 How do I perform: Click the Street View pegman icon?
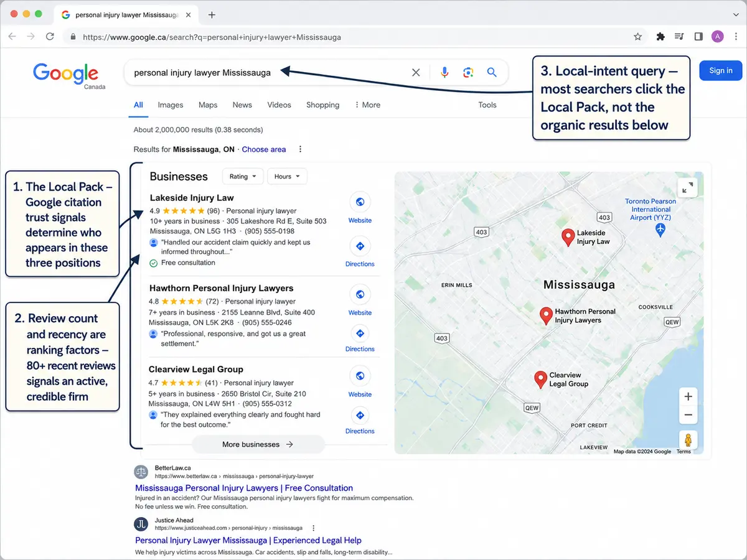pos(688,440)
